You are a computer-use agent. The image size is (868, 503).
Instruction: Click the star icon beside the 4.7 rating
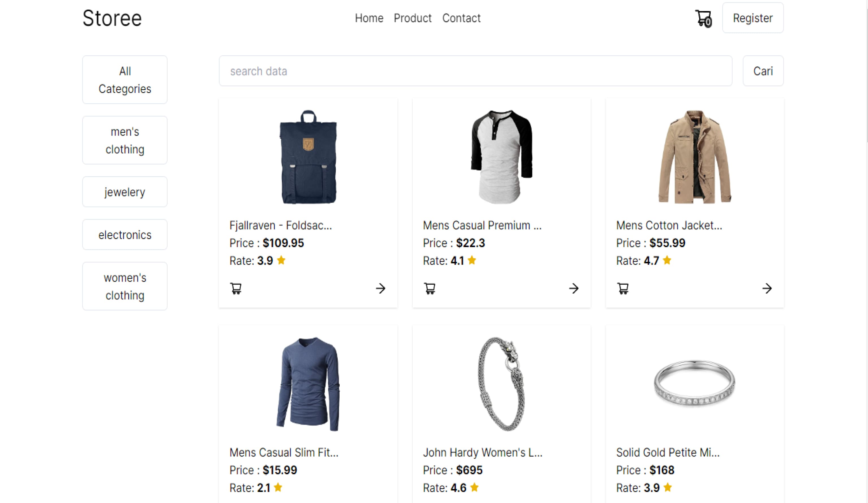pyautogui.click(x=667, y=261)
